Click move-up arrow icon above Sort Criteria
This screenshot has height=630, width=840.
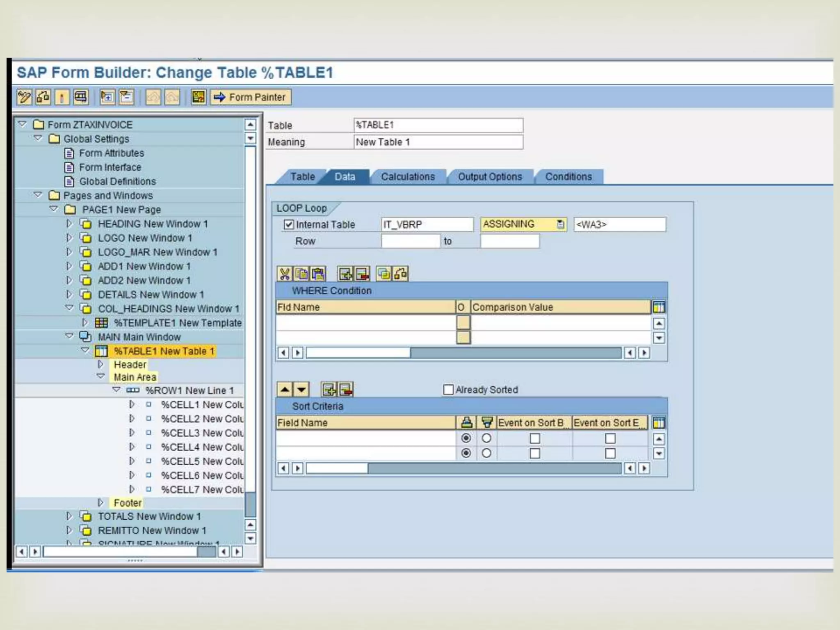[285, 389]
